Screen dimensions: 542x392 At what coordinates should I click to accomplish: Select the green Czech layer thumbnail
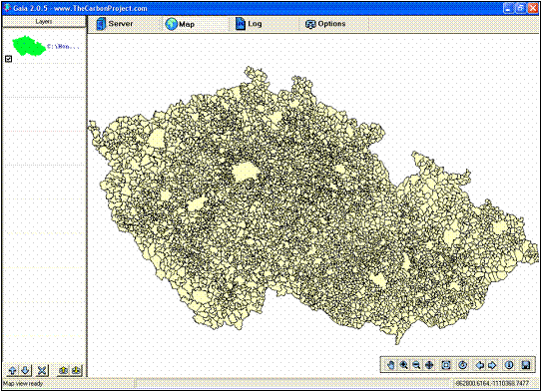coord(29,46)
